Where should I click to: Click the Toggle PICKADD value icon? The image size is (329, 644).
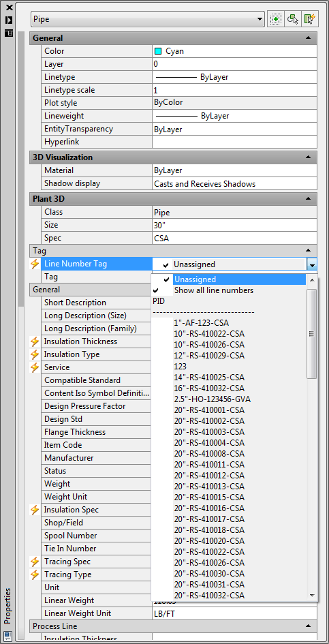click(x=275, y=19)
